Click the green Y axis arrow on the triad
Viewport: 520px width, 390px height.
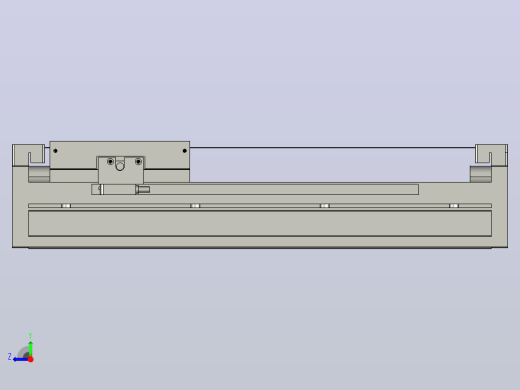click(31, 348)
